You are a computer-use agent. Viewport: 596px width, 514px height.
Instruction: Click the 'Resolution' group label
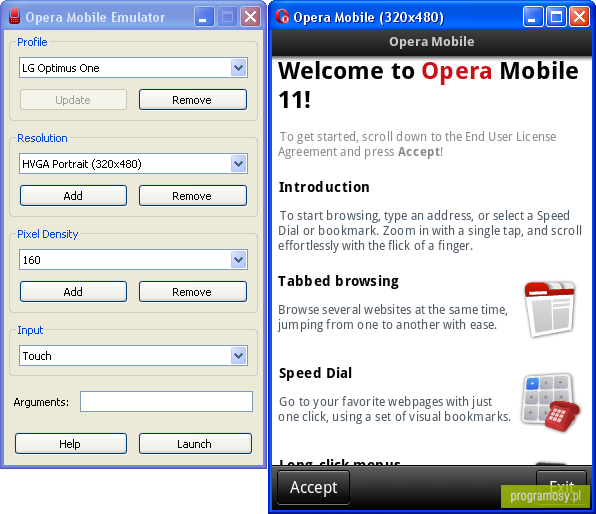click(x=42, y=138)
